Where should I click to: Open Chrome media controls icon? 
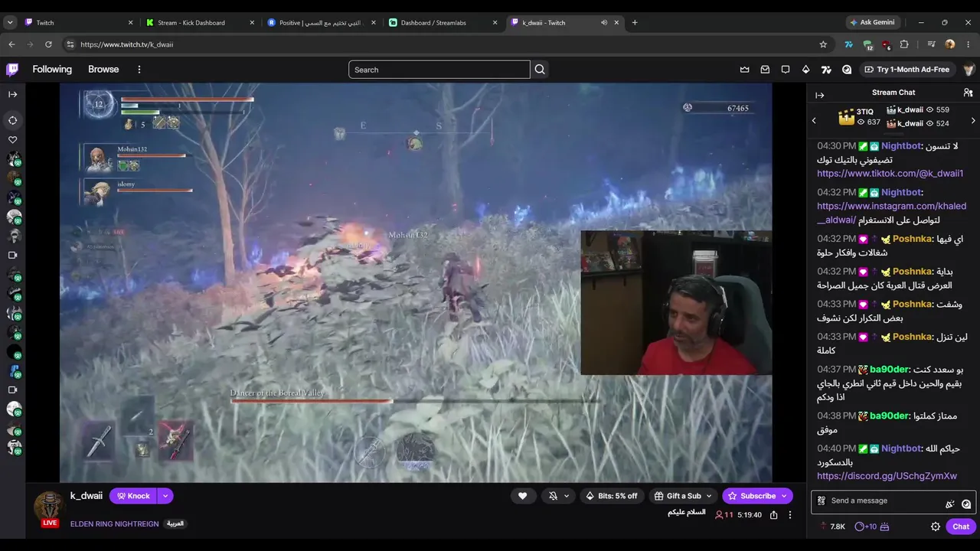931,44
